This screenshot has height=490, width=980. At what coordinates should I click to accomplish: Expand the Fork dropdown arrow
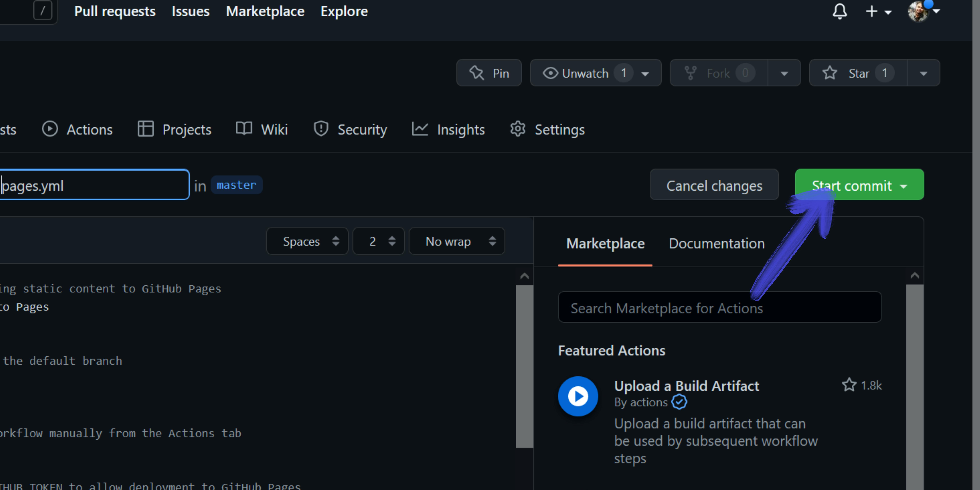pyautogui.click(x=784, y=73)
